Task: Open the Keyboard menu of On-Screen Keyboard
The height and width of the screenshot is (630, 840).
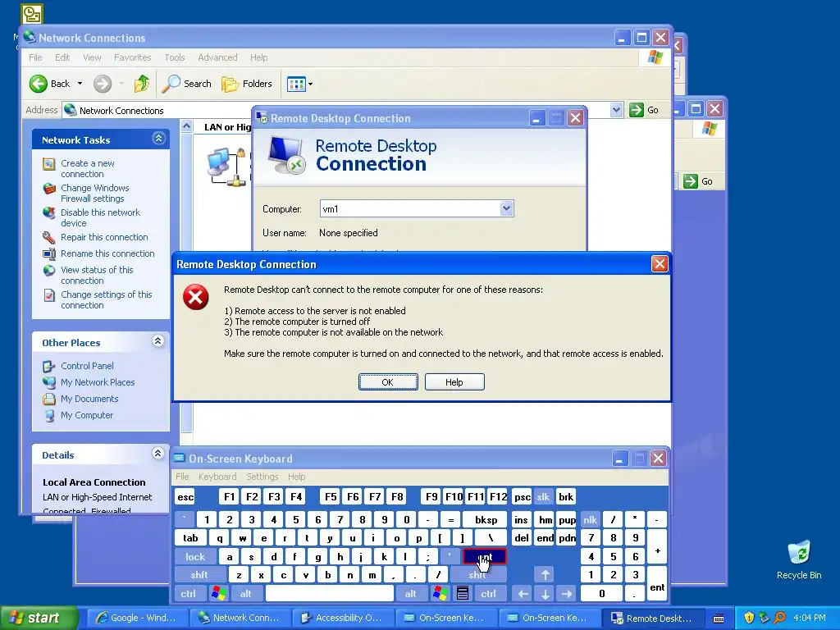Action: tap(217, 477)
